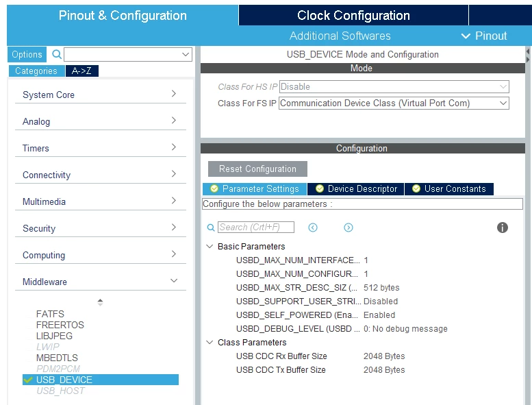Expand the Security category

pos(101,228)
